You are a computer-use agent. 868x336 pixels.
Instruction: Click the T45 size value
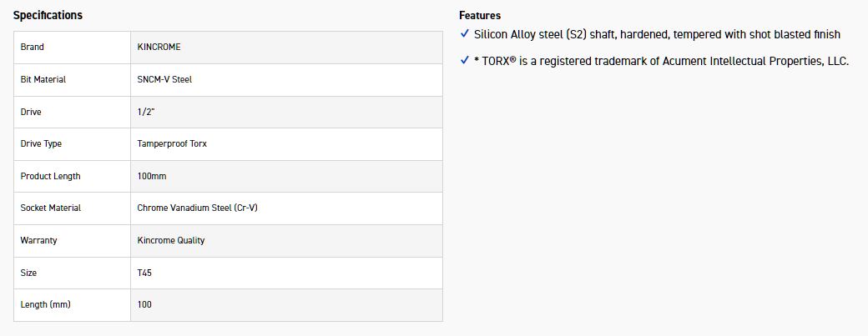144,273
